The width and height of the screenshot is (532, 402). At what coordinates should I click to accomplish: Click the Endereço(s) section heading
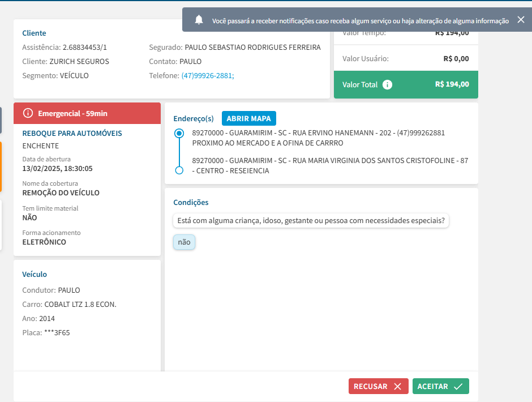[x=194, y=118]
